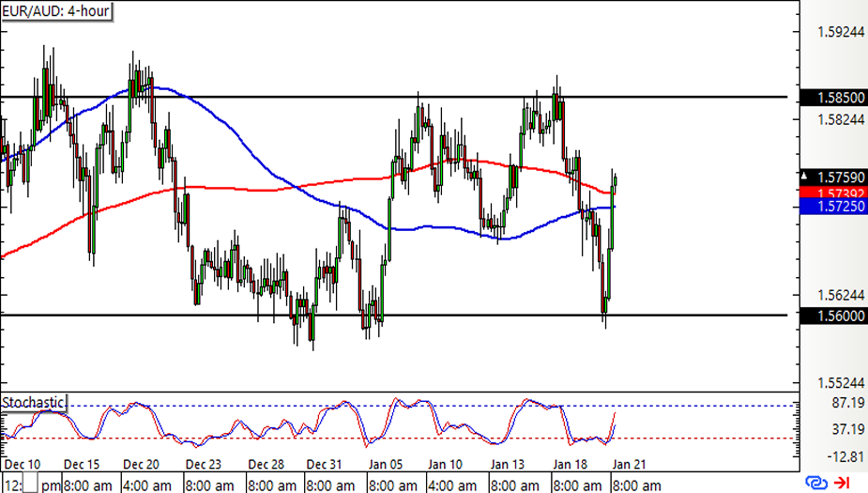This screenshot has width=868, height=493.
Task: Click the Jan 18 date label
Action: [x=571, y=464]
